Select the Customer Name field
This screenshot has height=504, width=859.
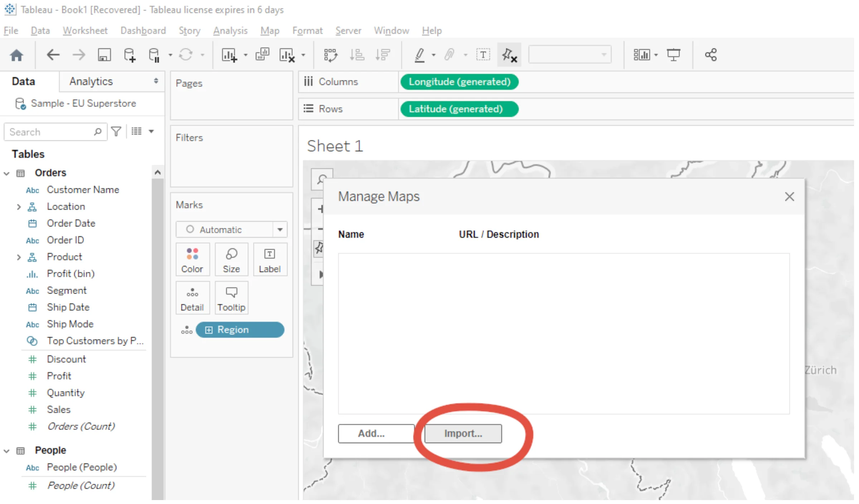pyautogui.click(x=83, y=190)
